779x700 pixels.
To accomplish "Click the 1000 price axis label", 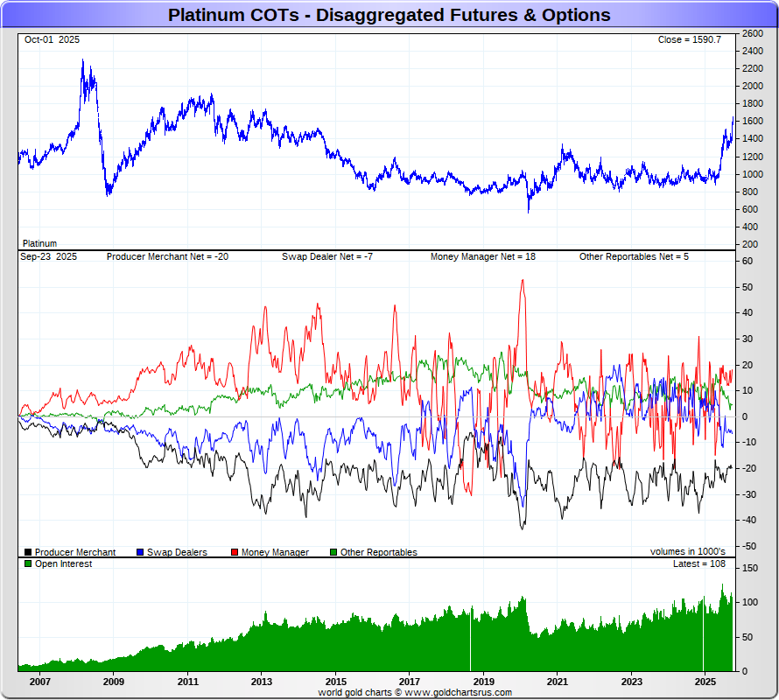I will click(x=753, y=174).
